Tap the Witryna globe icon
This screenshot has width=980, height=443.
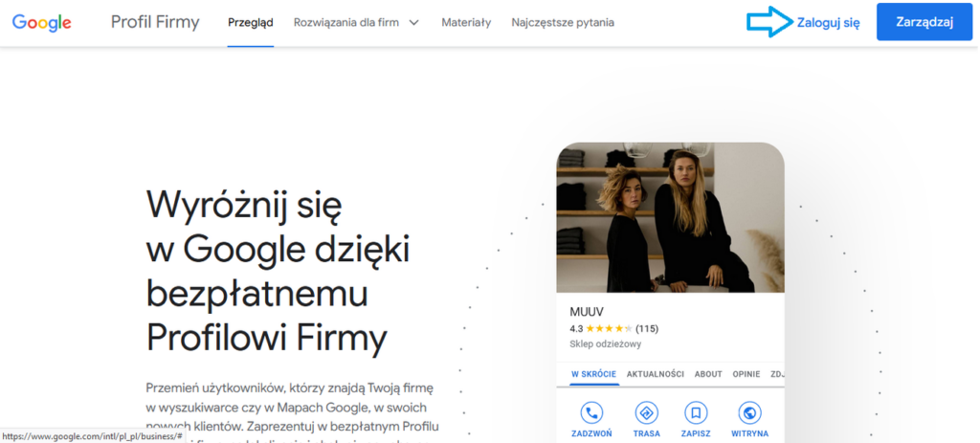[749, 412]
